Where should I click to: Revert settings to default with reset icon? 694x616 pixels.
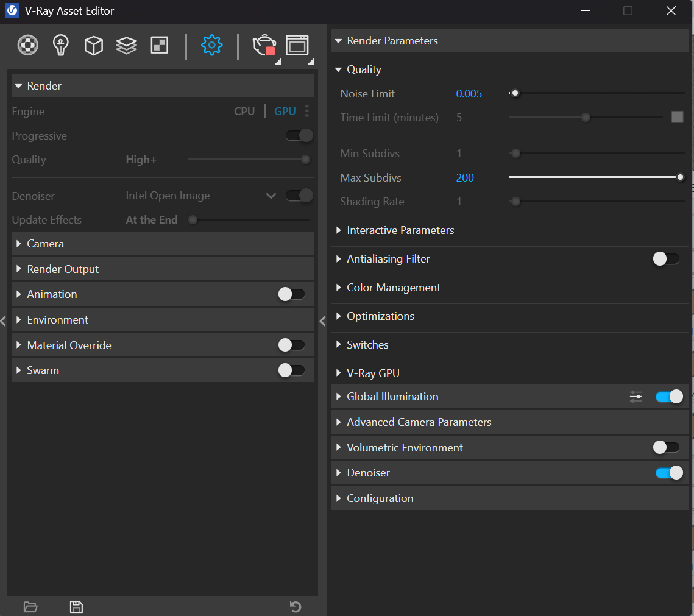click(296, 607)
